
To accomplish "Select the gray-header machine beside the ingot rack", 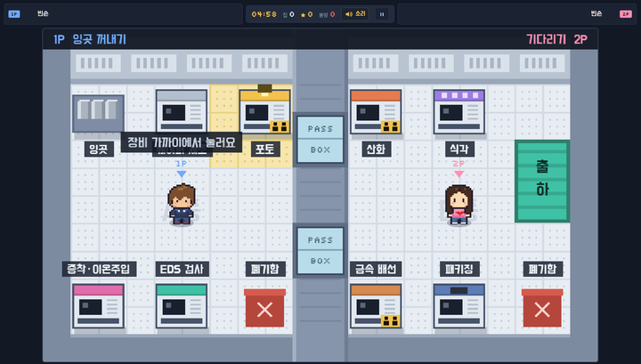I will [182, 111].
